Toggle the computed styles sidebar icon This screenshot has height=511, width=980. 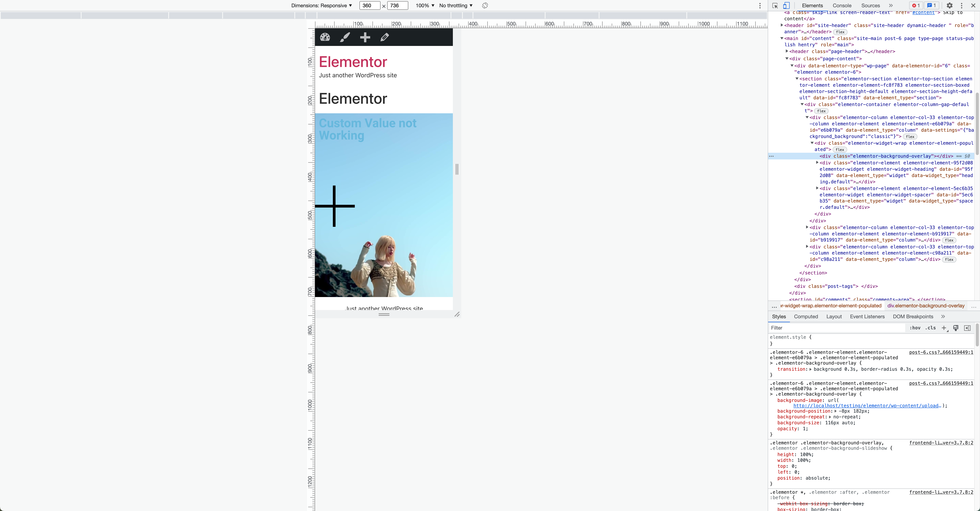click(967, 328)
